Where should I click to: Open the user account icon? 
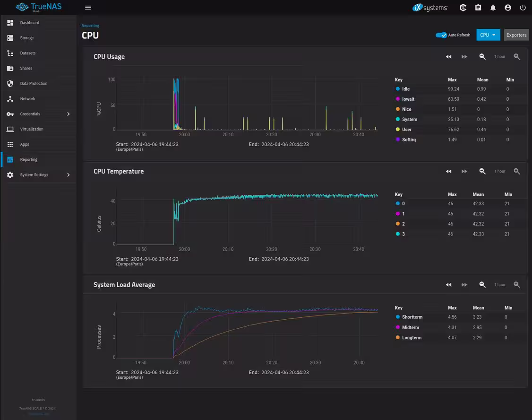click(x=507, y=8)
